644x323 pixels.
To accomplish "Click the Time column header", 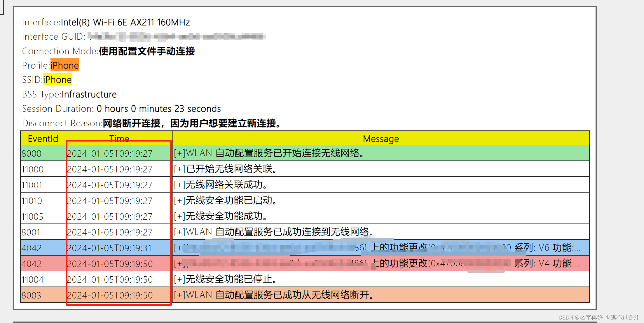I will 119,138.
